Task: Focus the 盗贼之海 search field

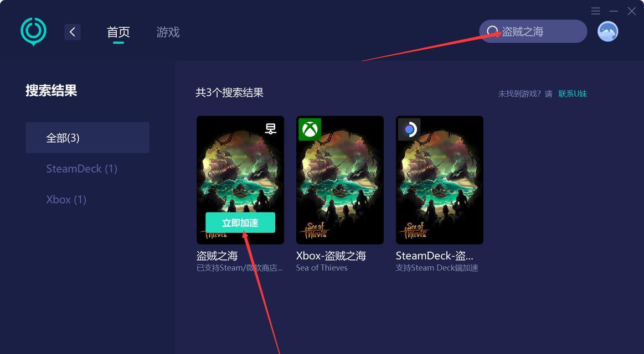Action: (x=533, y=32)
